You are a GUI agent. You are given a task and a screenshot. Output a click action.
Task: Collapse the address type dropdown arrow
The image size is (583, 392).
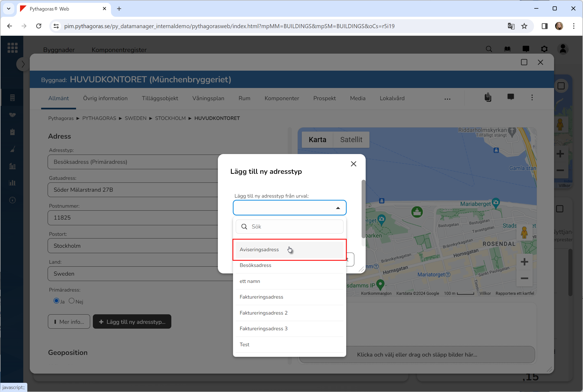(338, 208)
